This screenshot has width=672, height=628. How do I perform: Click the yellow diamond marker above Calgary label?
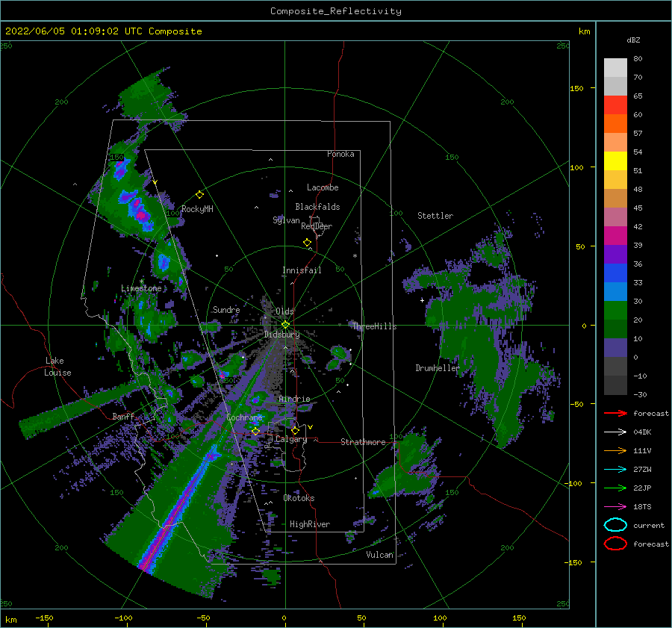click(x=295, y=430)
